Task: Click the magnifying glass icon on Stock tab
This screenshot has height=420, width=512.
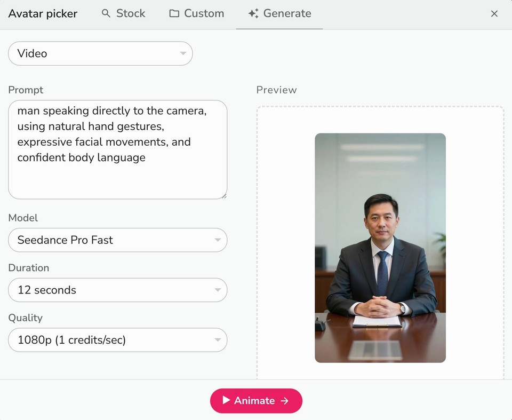Action: click(x=106, y=13)
